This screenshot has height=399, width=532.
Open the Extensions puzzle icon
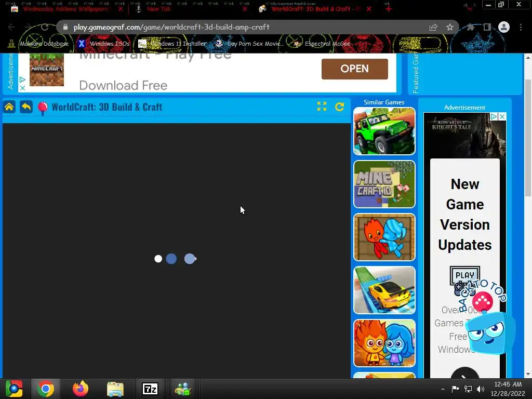[x=470, y=27]
